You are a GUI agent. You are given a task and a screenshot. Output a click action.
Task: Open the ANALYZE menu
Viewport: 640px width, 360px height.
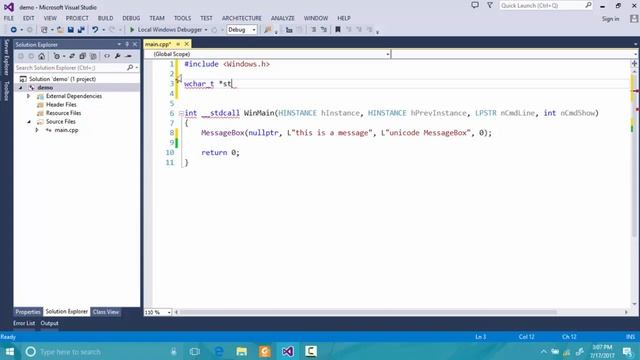[x=282, y=18]
